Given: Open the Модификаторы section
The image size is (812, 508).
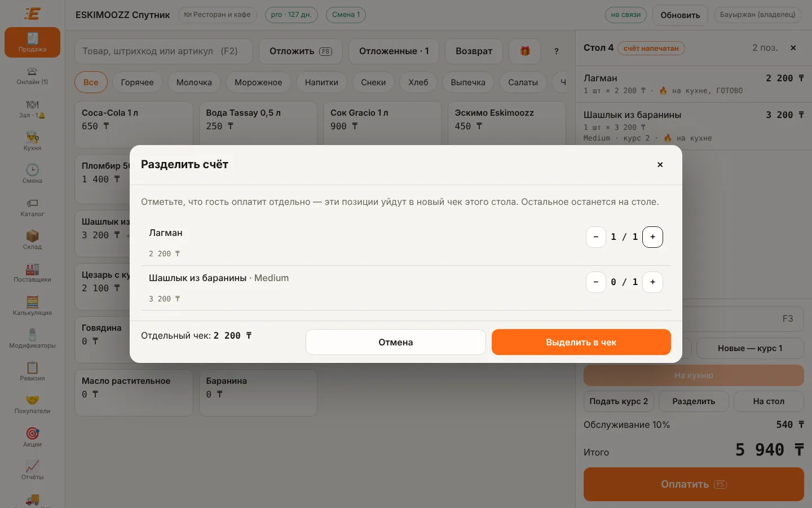Looking at the screenshot, I should coord(32,339).
